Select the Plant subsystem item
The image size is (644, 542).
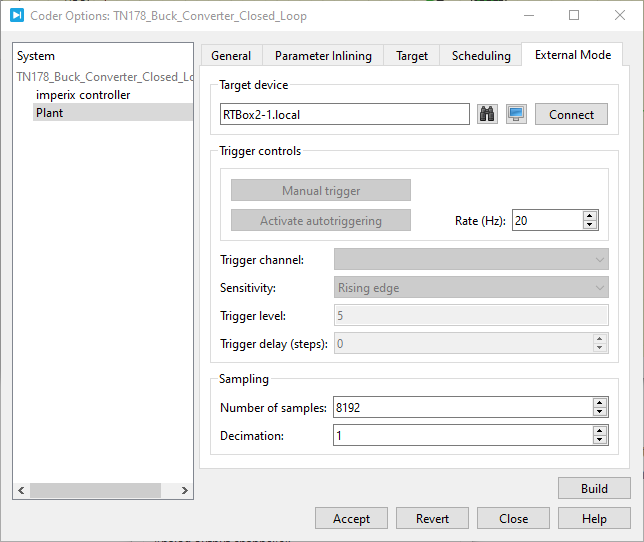tap(50, 113)
